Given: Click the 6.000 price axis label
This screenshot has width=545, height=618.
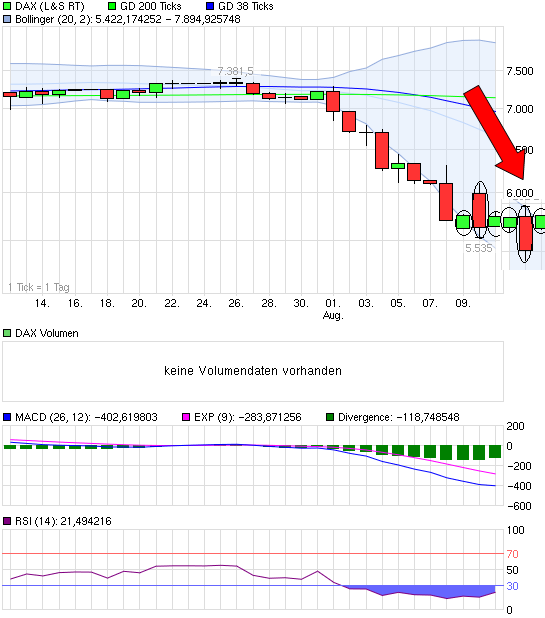Looking at the screenshot, I should (520, 193).
